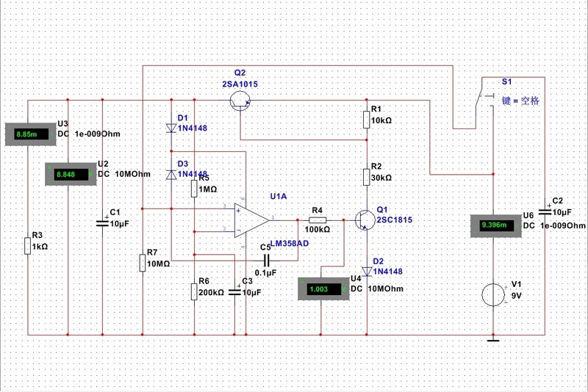The height and width of the screenshot is (392, 588).
Task: Click the R3 1kΩ resistor
Action: (x=28, y=245)
